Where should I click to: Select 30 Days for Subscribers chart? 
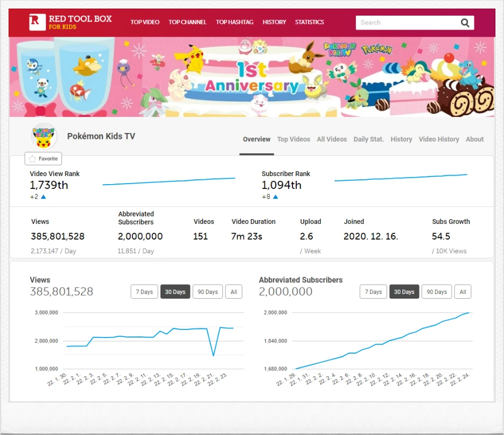tap(404, 292)
